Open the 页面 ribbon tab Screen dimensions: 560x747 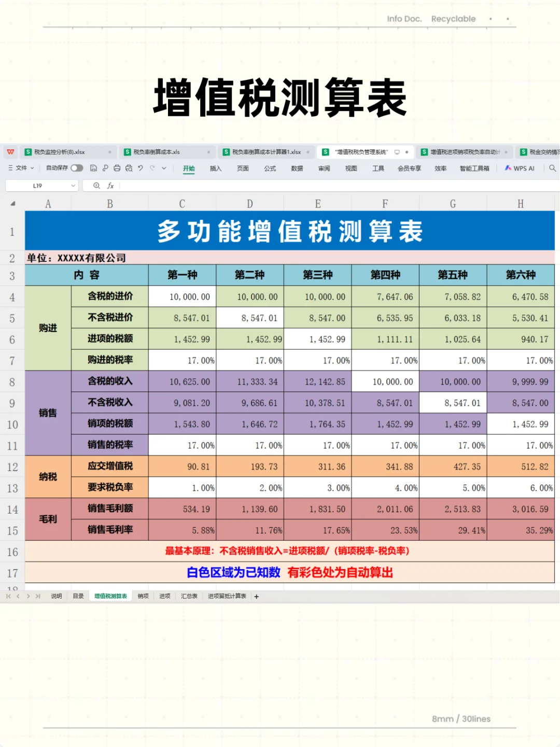pos(243,169)
